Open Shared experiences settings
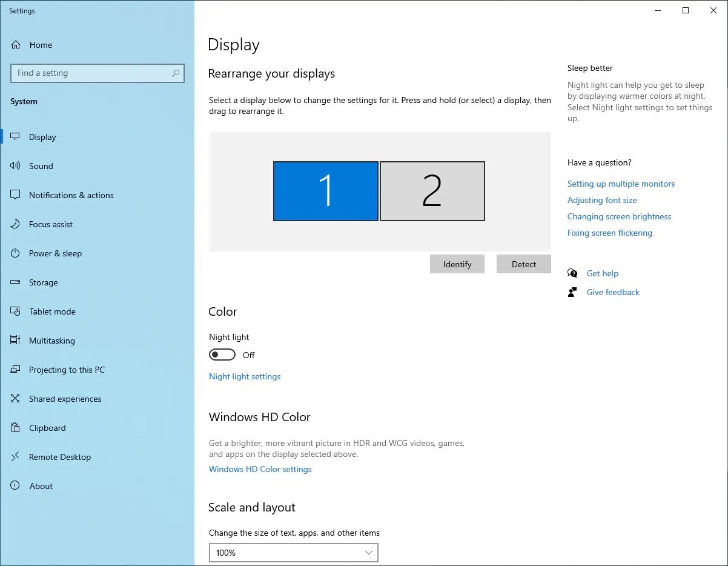Screen dimensions: 728x566 65,399
